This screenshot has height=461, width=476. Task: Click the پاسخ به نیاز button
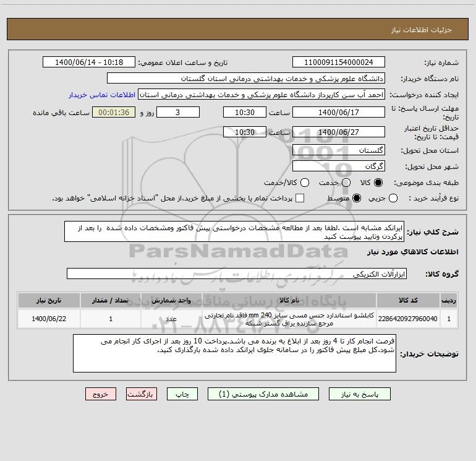360,394
